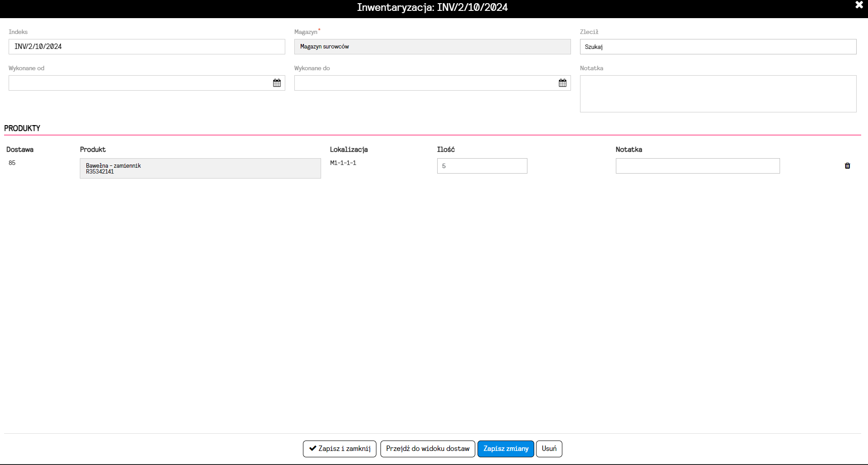The width and height of the screenshot is (868, 465).
Task: Open the Bawełna - zamiennik product selector
Action: tap(200, 168)
